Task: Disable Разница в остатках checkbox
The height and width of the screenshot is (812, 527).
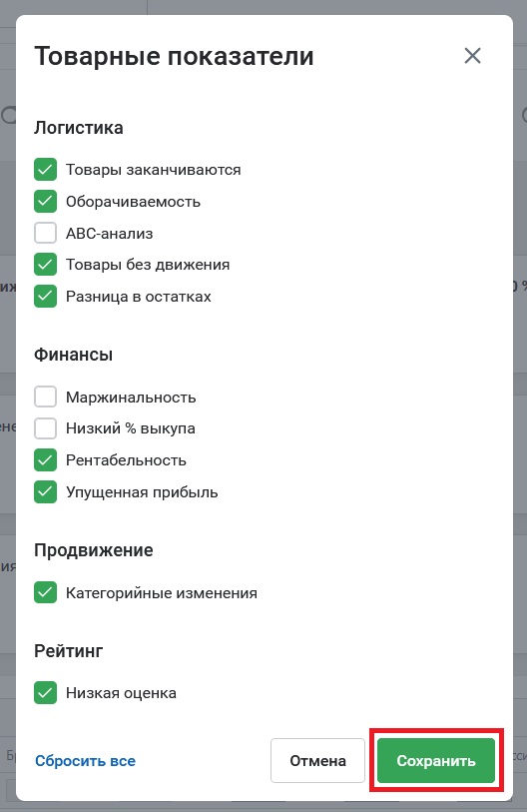Action: [46, 297]
